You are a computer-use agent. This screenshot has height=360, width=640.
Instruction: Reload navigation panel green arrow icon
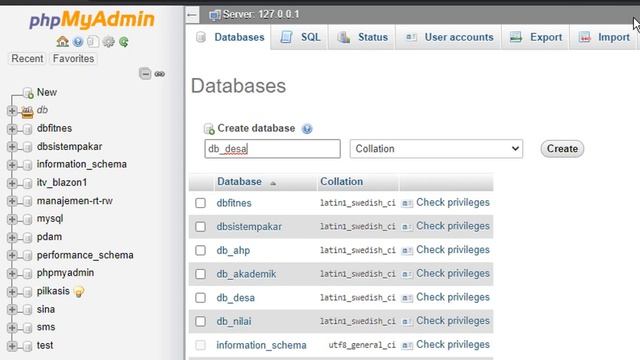coord(124,42)
